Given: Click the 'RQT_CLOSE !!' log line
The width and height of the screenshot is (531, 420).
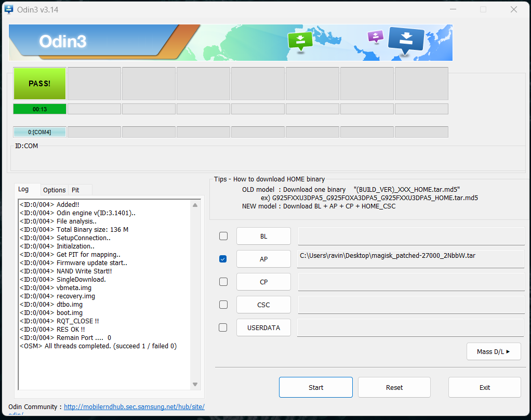Looking at the screenshot, I should [59, 321].
